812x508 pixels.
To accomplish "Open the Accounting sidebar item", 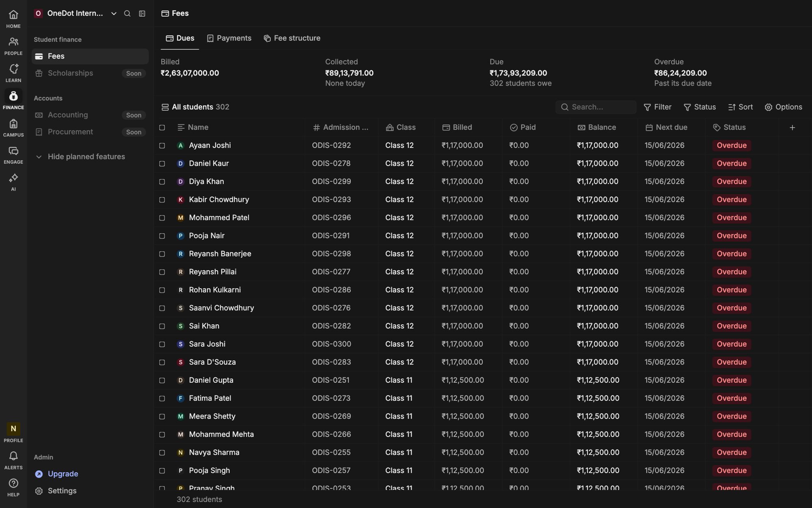I will coord(90,115).
